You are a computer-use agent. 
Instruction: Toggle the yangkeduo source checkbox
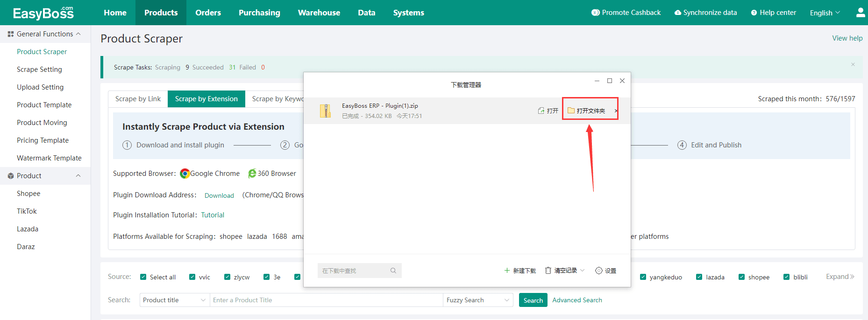[643, 277]
